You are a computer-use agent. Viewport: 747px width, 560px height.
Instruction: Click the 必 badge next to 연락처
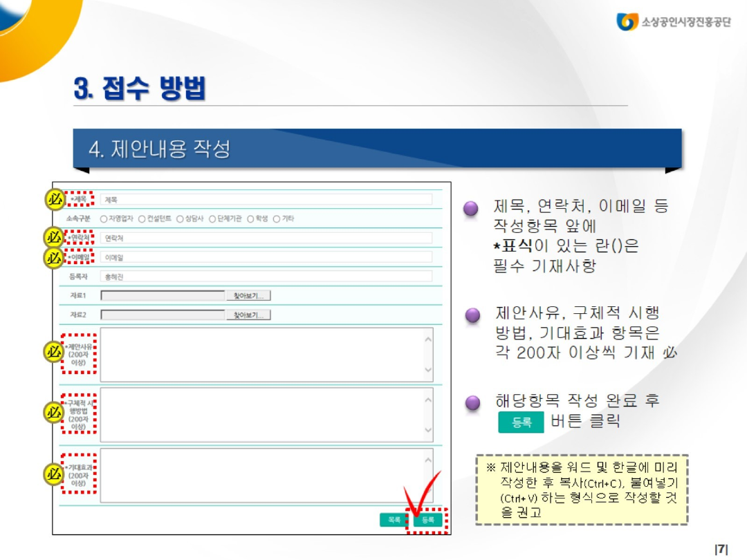tap(55, 237)
